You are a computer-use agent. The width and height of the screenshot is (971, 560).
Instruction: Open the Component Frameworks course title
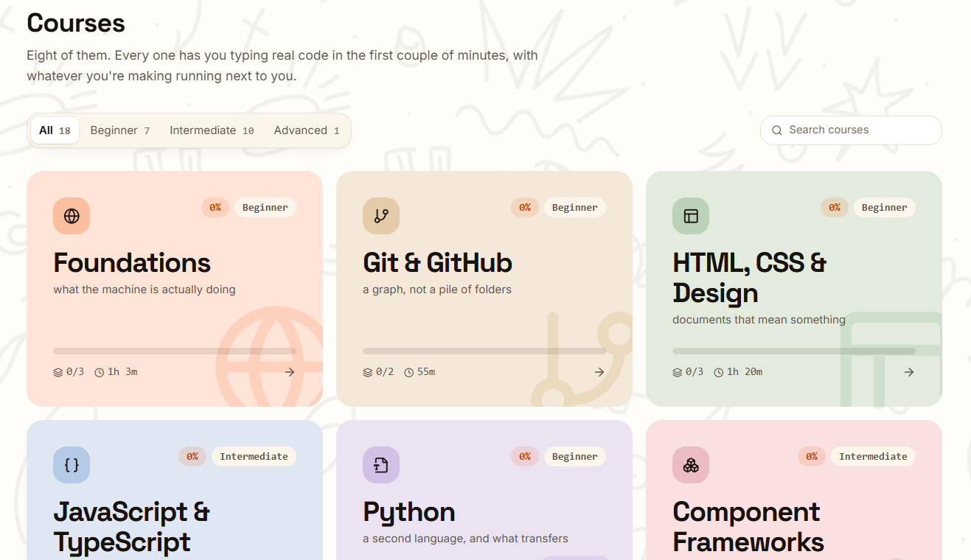[x=748, y=527]
